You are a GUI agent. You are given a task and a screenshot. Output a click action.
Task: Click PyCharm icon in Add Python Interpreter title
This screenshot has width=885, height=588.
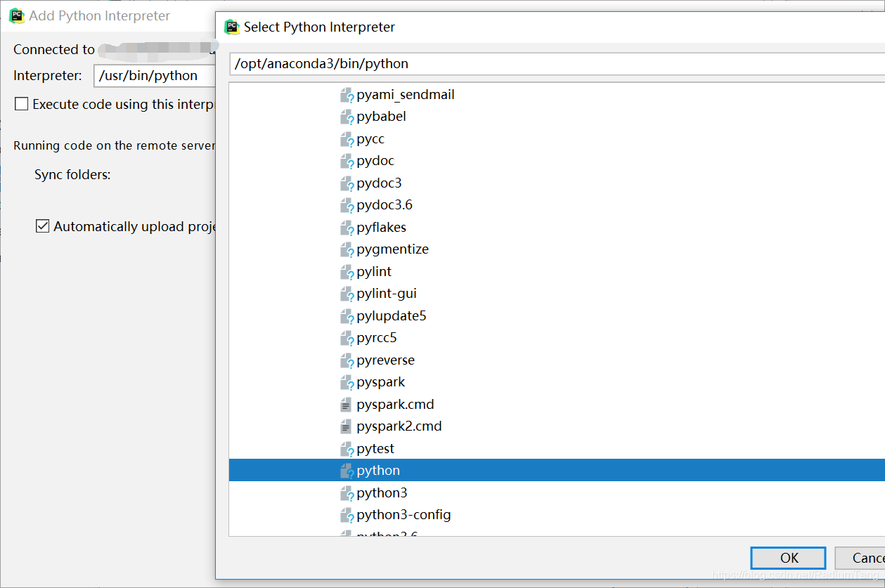17,15
